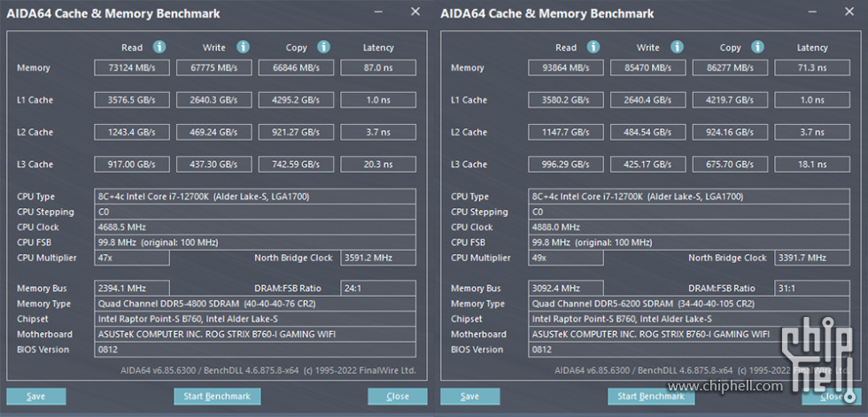Close right AIDA64 window via X
This screenshot has width=868, height=417.
pos(849,12)
